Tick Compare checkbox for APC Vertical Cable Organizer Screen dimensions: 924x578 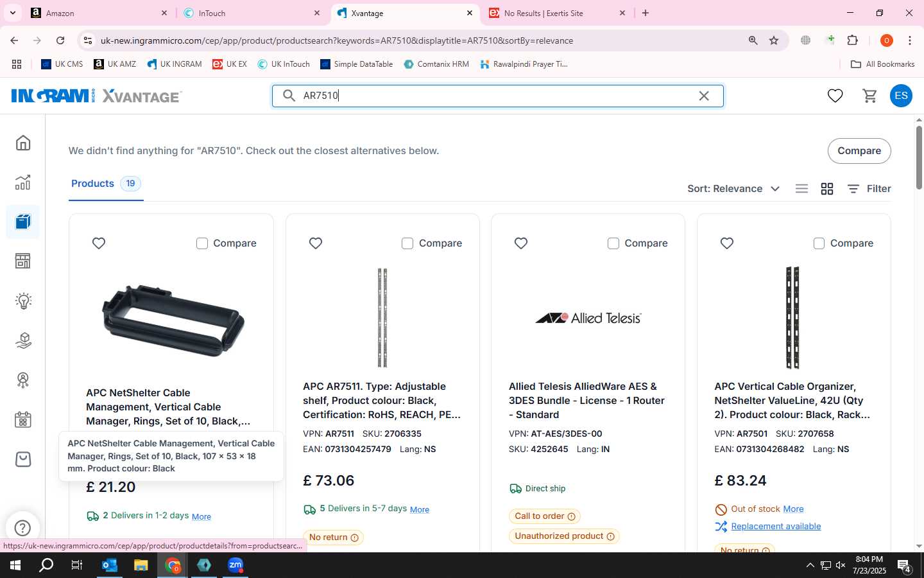pos(819,243)
